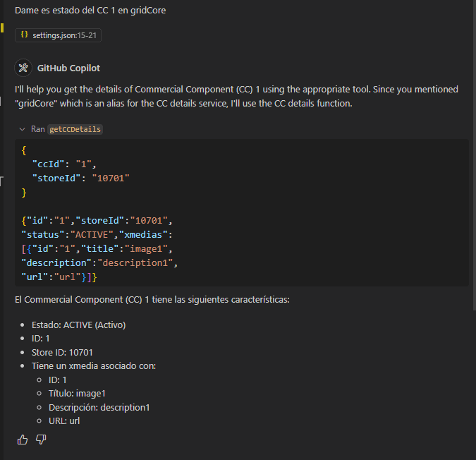Click the 'Descripción: description1' sub-bullet
The width and height of the screenshot is (476, 460).
pyautogui.click(x=99, y=408)
